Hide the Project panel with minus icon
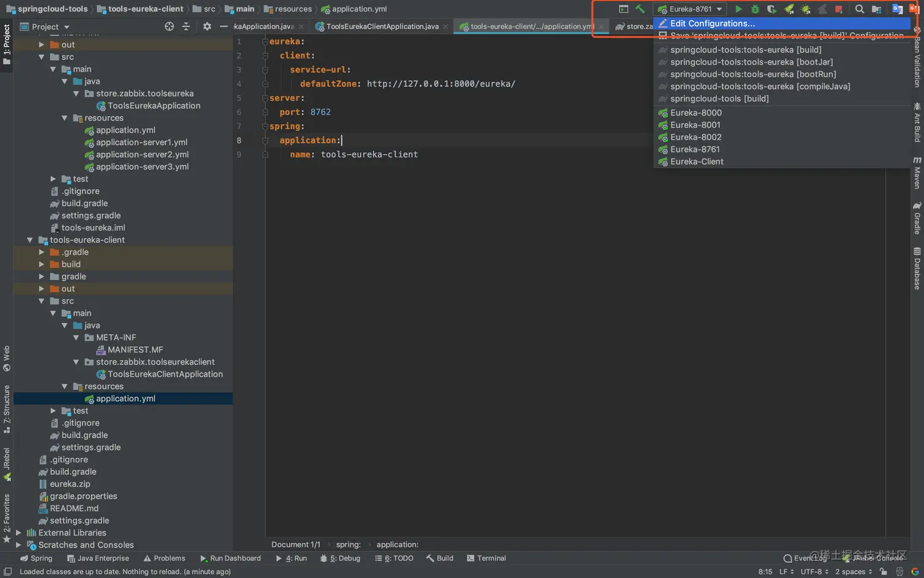Image resolution: width=924 pixels, height=578 pixels. (x=224, y=26)
